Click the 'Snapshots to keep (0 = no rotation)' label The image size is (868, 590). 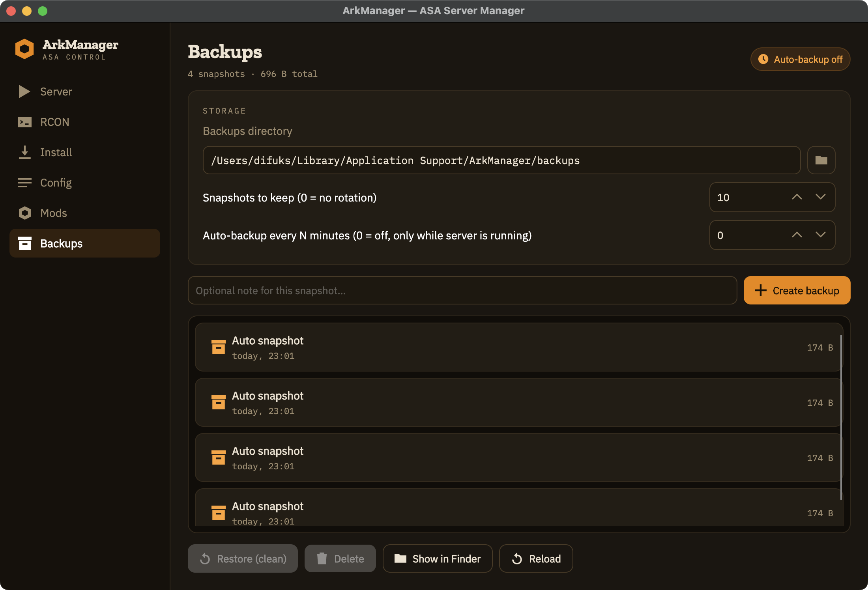click(290, 198)
